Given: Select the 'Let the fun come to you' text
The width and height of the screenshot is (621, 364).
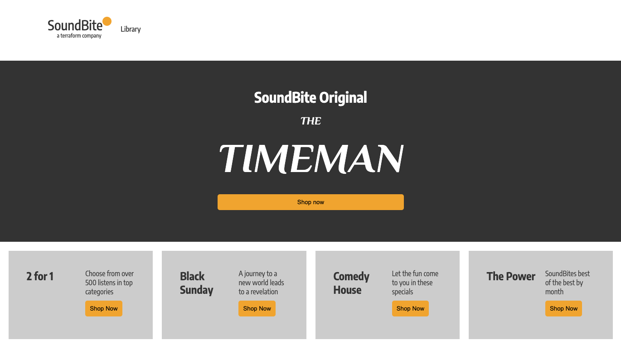Looking at the screenshot, I should (x=415, y=283).
